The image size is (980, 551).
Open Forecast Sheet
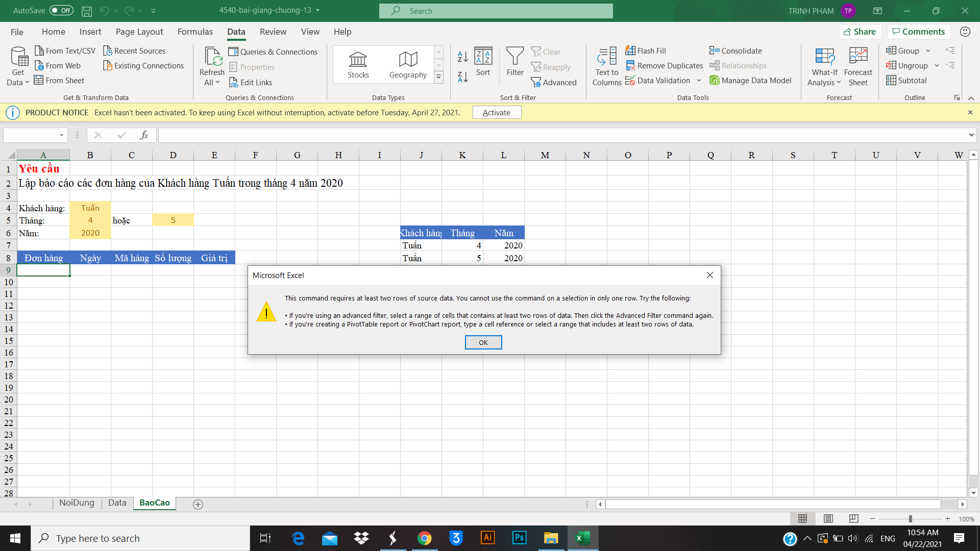[858, 66]
